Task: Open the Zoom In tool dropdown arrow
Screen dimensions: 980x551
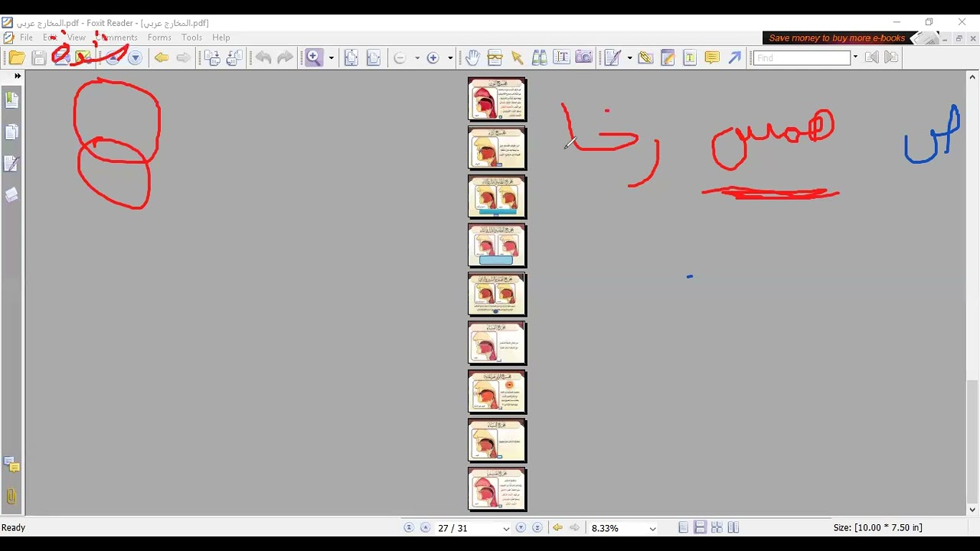Action: (x=332, y=58)
